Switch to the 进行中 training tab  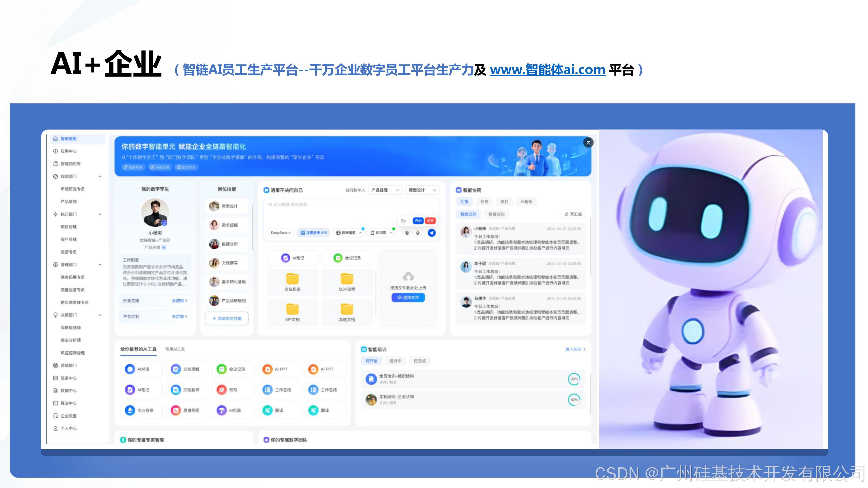click(x=395, y=361)
